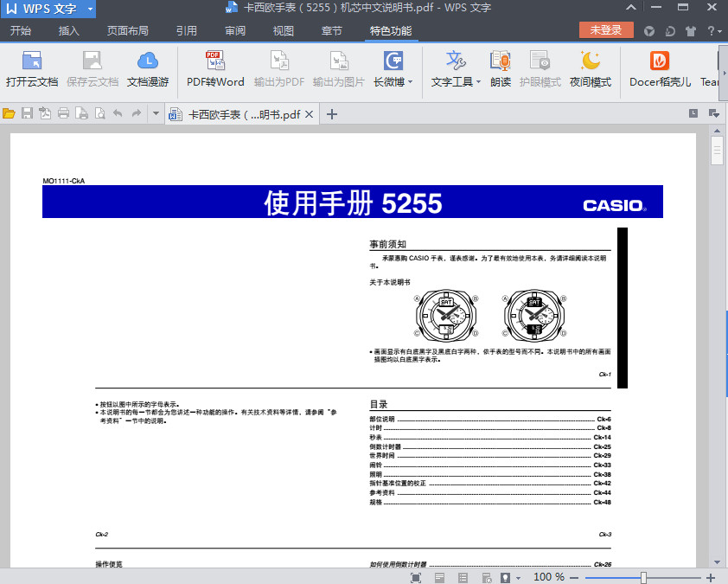Image resolution: width=728 pixels, height=584 pixels.
Task: Click the direct print icon next to printer icon
Action: point(82,113)
